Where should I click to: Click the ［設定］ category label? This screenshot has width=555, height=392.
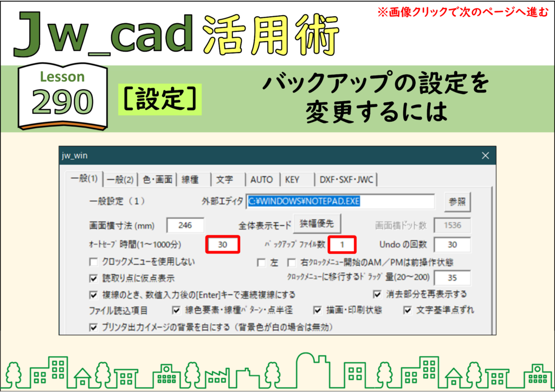point(160,99)
